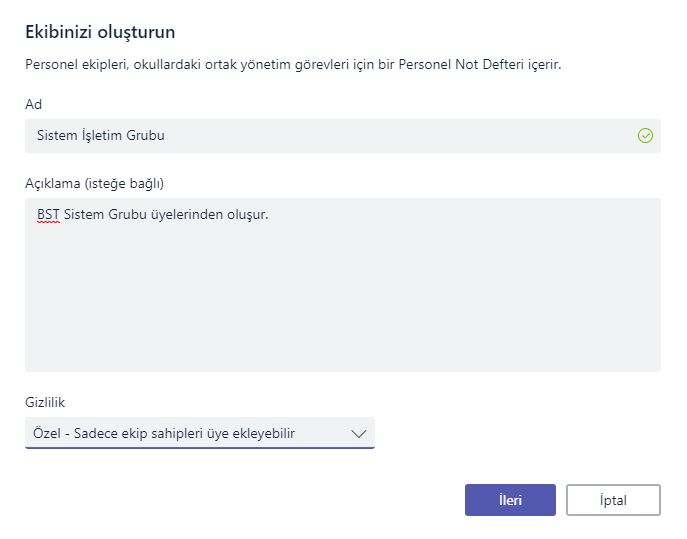Open the Gizlilik privacy dropdown

click(200, 433)
